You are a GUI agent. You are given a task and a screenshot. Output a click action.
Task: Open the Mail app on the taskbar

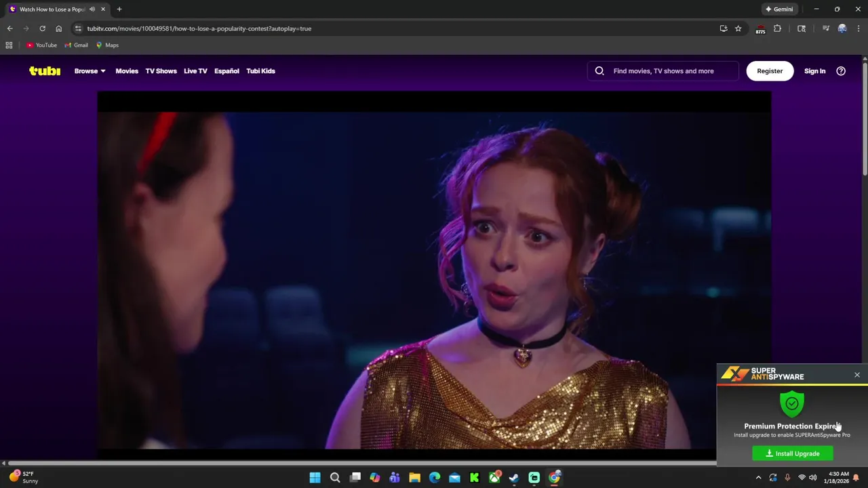[454, 478]
